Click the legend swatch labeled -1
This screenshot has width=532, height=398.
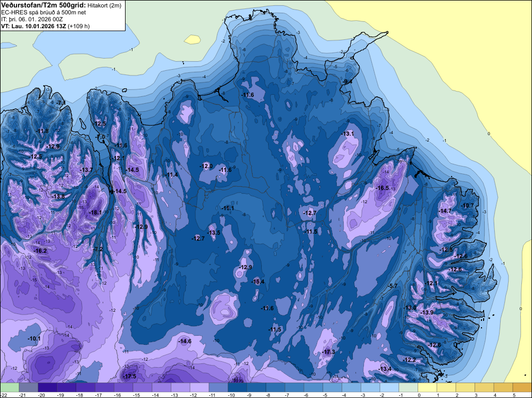(x=409, y=387)
